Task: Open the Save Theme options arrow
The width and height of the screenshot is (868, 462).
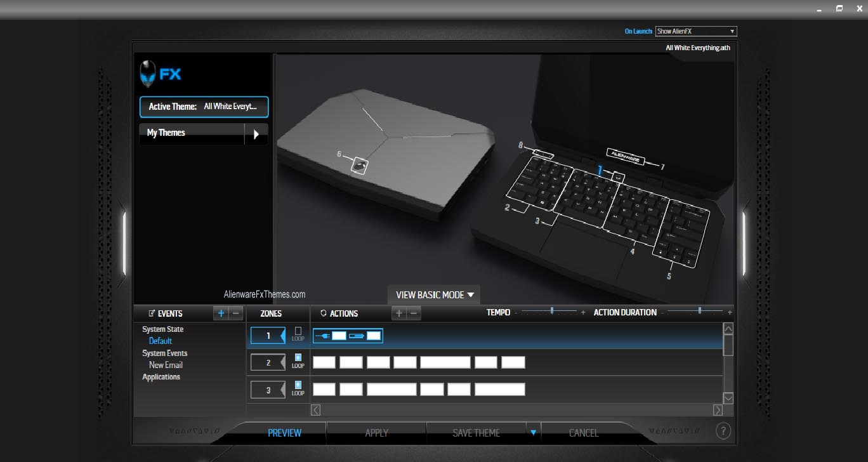Action: (533, 433)
